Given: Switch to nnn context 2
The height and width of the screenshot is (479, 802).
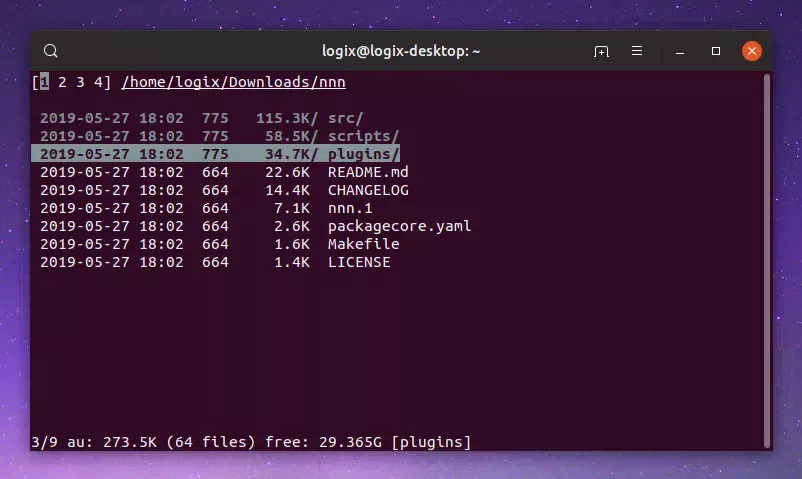Looking at the screenshot, I should [x=62, y=82].
